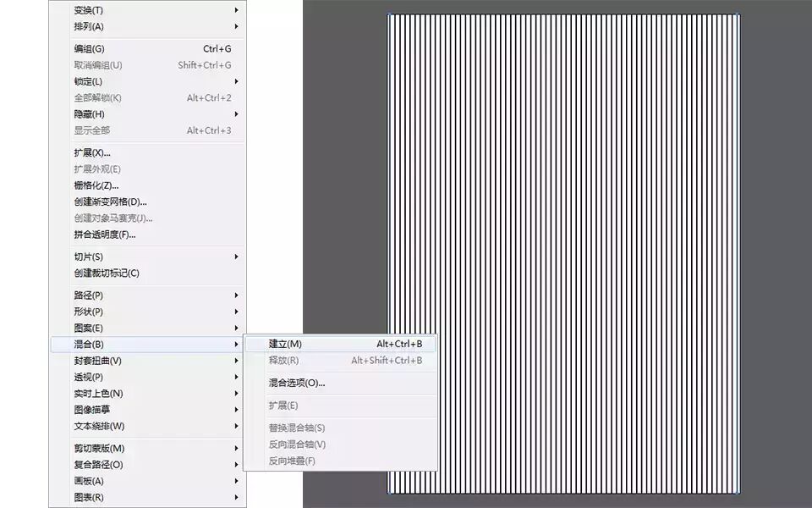Viewport: 812px width, 508px height.
Task: Open the 剪切蒙版(M) submenu
Action: point(147,449)
